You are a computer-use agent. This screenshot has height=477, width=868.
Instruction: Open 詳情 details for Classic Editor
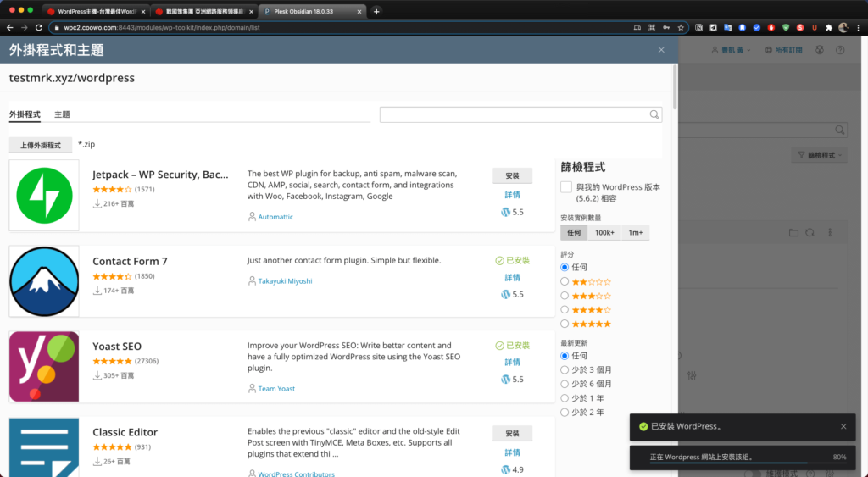tap(512, 452)
